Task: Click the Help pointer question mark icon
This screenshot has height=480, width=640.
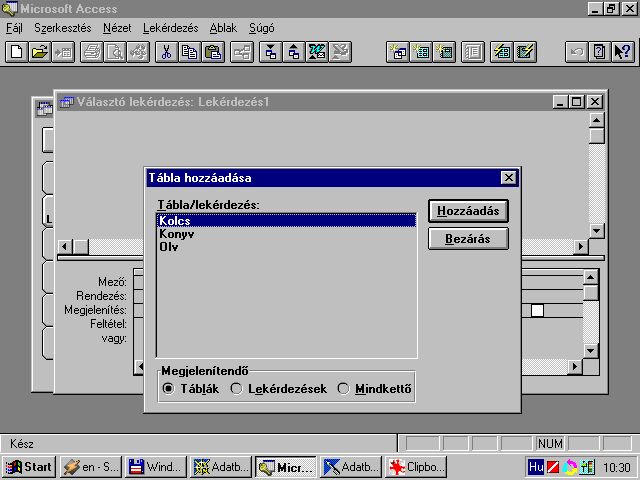Action: (623, 52)
